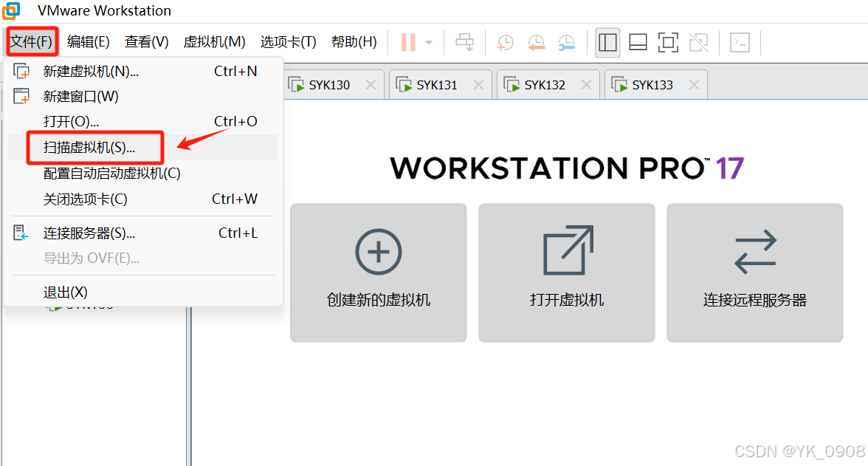The width and height of the screenshot is (868, 466).
Task: Choose 新建窗口(W) menu entry
Action: click(x=143, y=97)
